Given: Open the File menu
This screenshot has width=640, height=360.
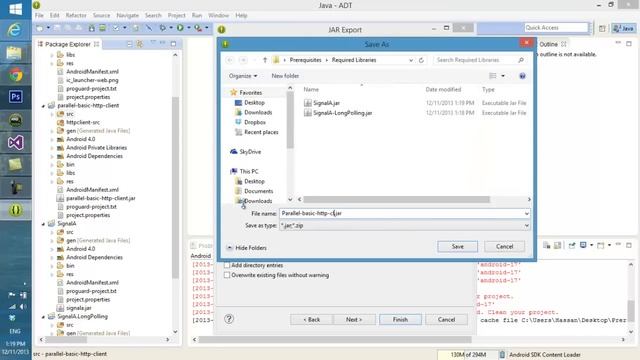Looking at the screenshot, I should [39, 16].
